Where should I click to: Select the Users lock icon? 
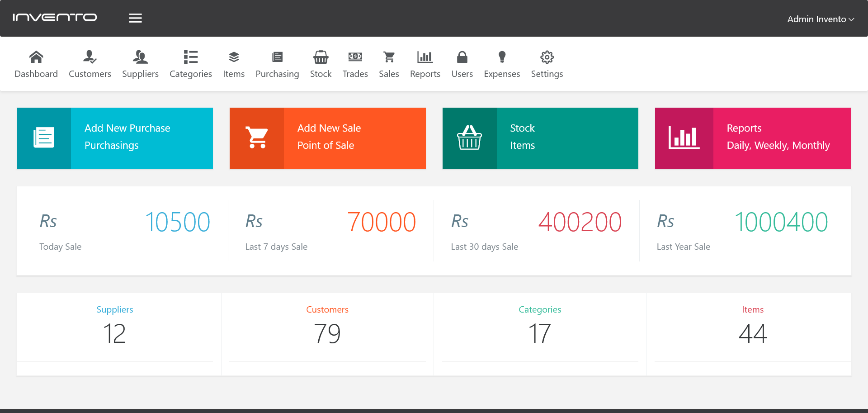462,57
